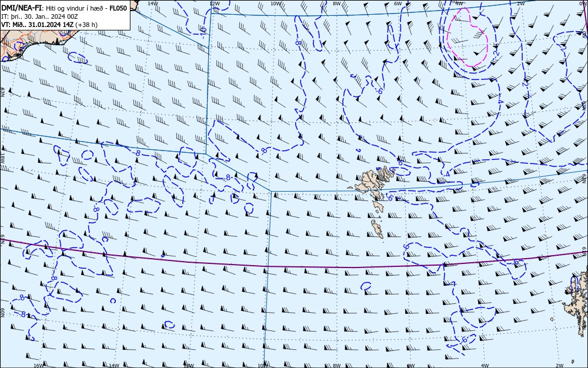Click the -2 label beside the magenta contour
Viewport: 588px width, 368px height.
[496, 53]
